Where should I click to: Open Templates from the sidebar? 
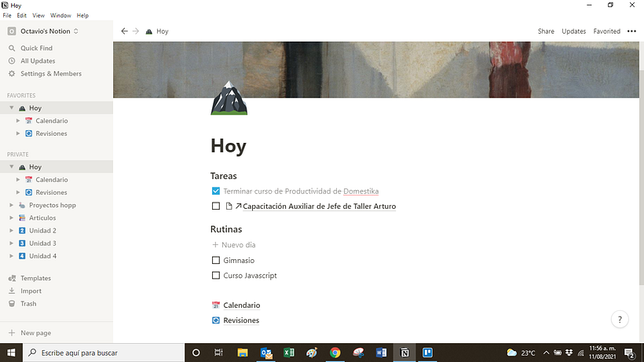coord(35,278)
